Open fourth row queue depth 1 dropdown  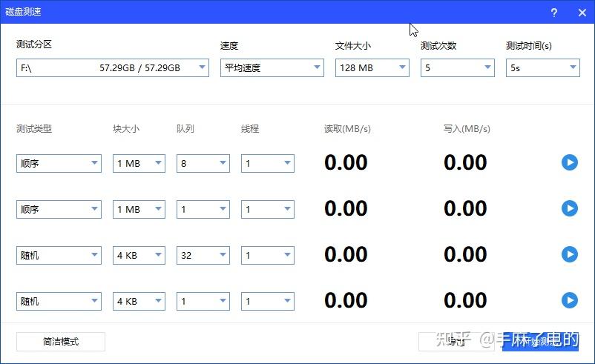pos(203,302)
